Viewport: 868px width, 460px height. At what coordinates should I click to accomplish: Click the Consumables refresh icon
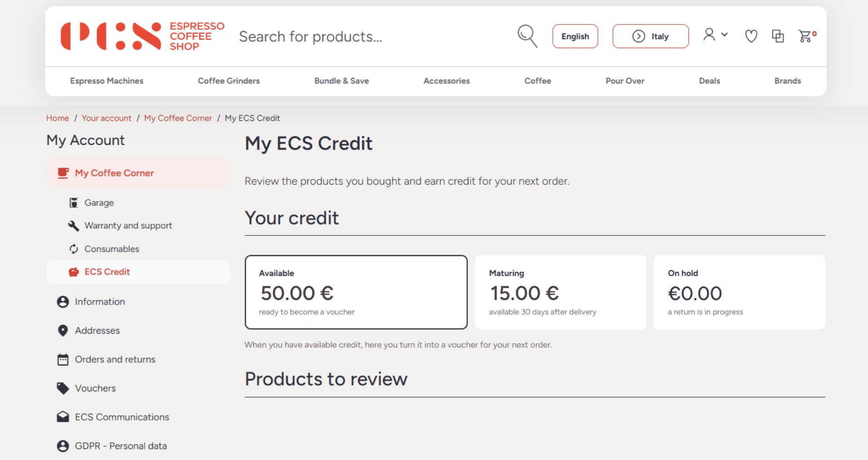pyautogui.click(x=74, y=249)
